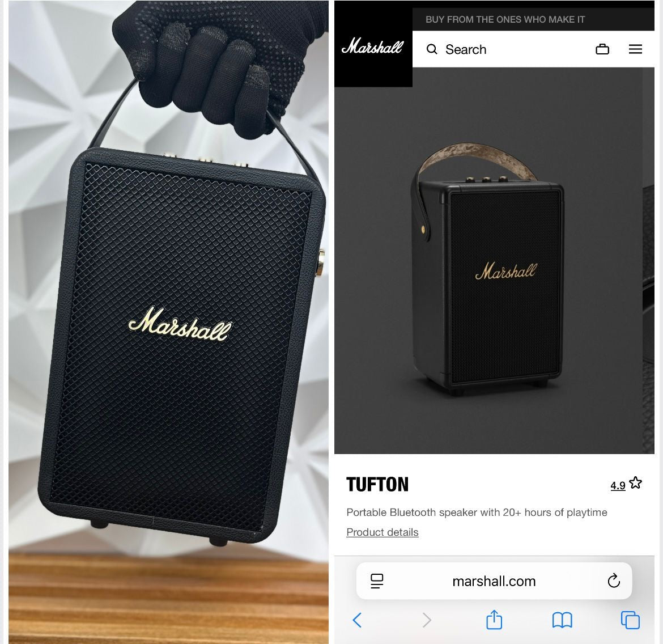Open the shopping bag cart icon
This screenshot has height=644, width=663.
click(602, 49)
